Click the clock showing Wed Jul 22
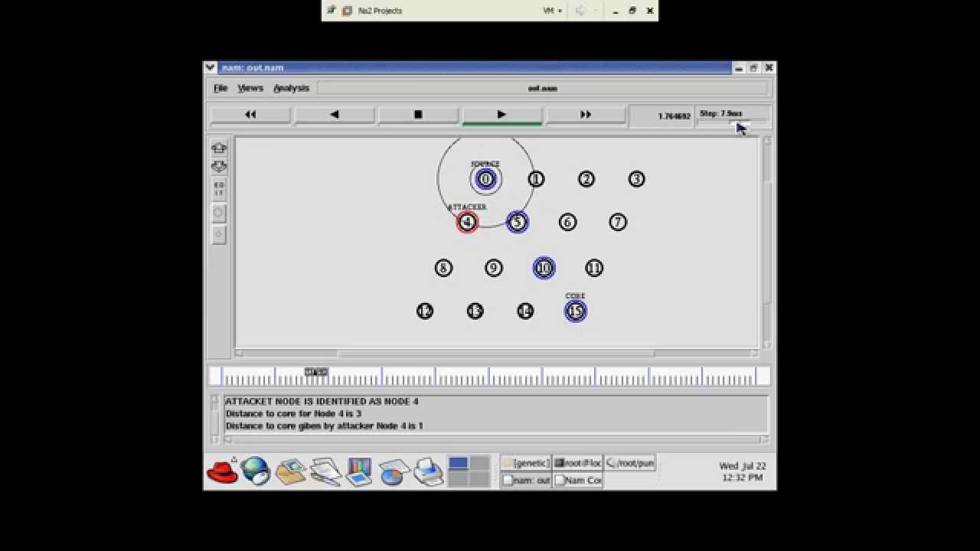Screen dimensions: 980x551 743,471
